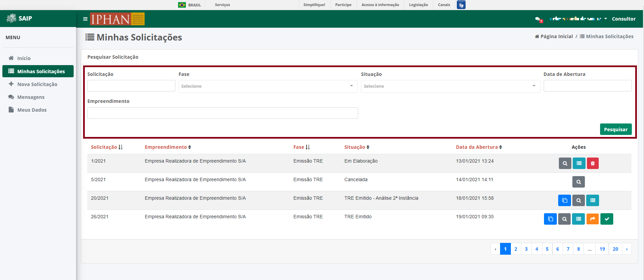Image resolution: width=644 pixels, height=280 pixels.
Task: Click next page arrow in pagination
Action: (x=627, y=249)
